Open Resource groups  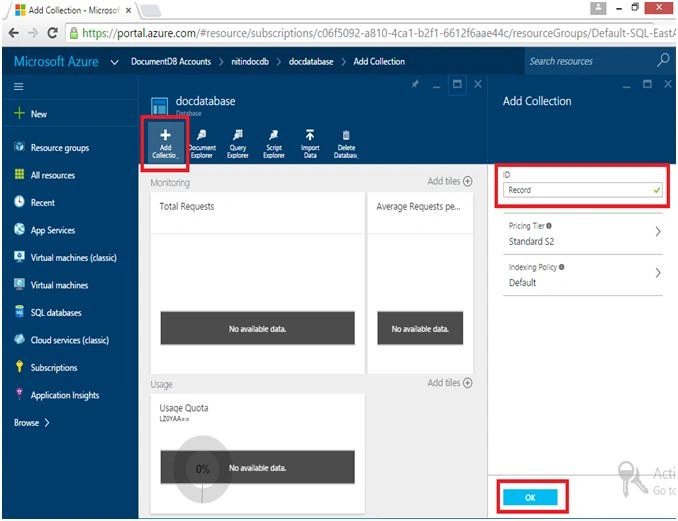(52, 147)
